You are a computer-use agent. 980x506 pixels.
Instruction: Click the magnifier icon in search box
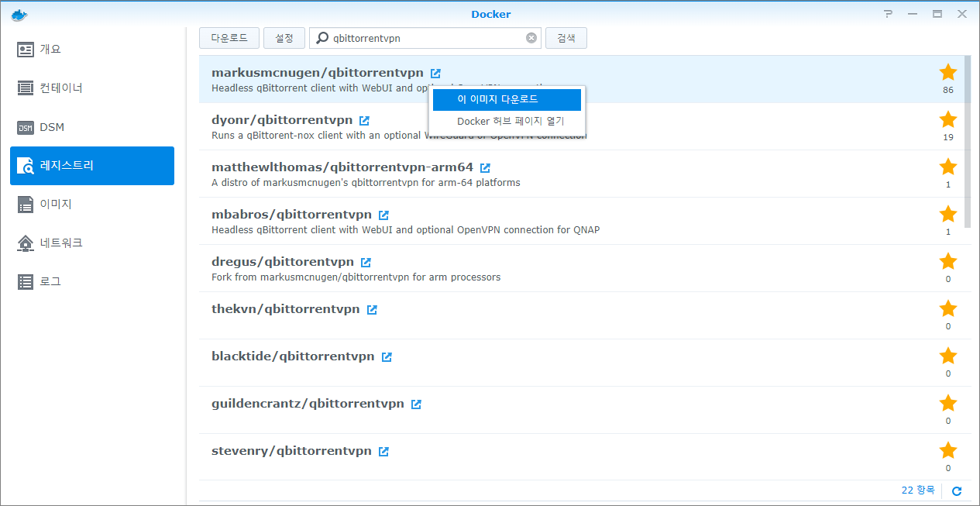coord(321,38)
